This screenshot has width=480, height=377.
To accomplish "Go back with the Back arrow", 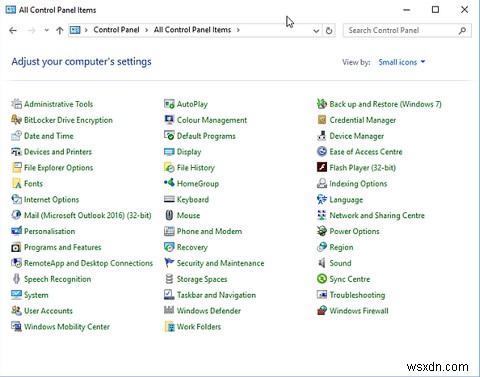I will 13,31.
